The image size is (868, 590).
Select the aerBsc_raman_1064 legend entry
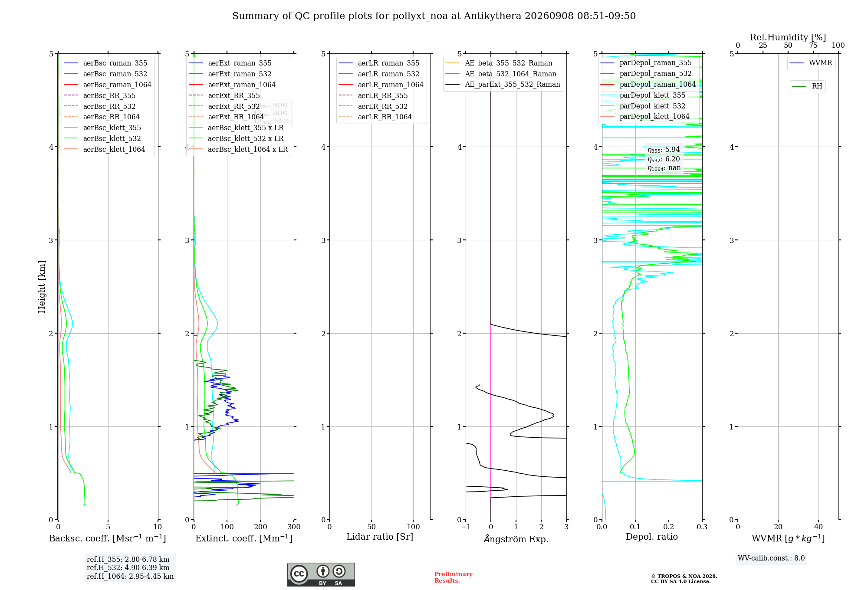coord(108,85)
